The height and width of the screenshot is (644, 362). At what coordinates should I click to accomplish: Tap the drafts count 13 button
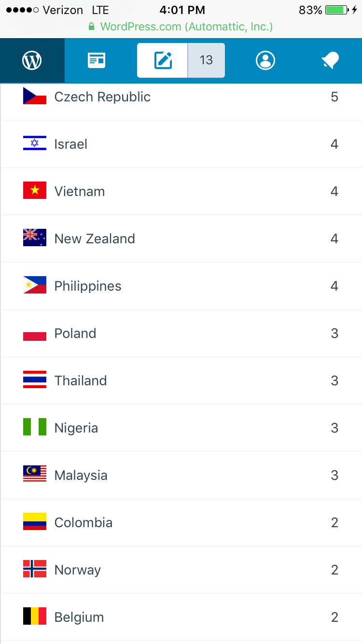coord(206,60)
